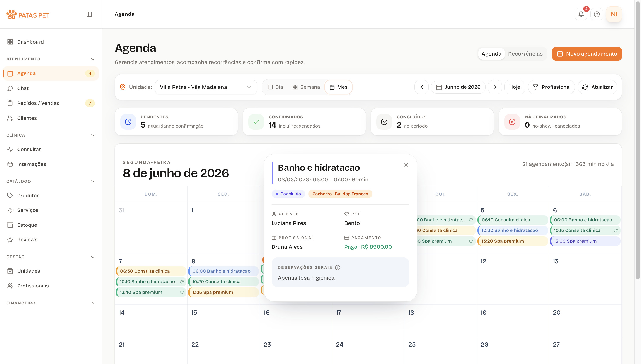Open 06:10 Consulta clinica on day 5

pos(513,220)
